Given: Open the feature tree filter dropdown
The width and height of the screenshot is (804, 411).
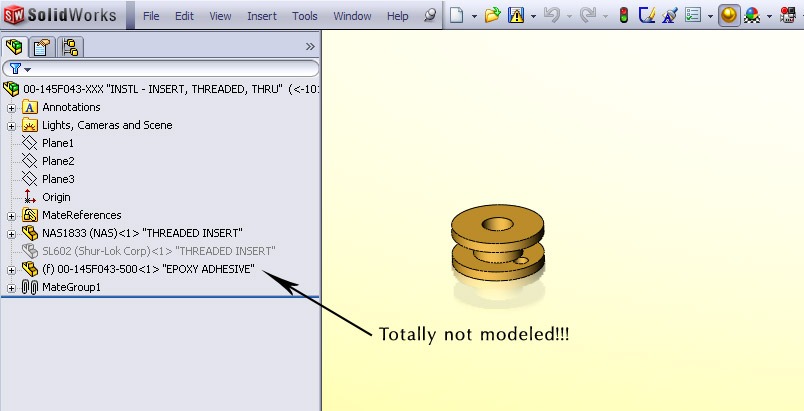Looking at the screenshot, I should coord(19,69).
